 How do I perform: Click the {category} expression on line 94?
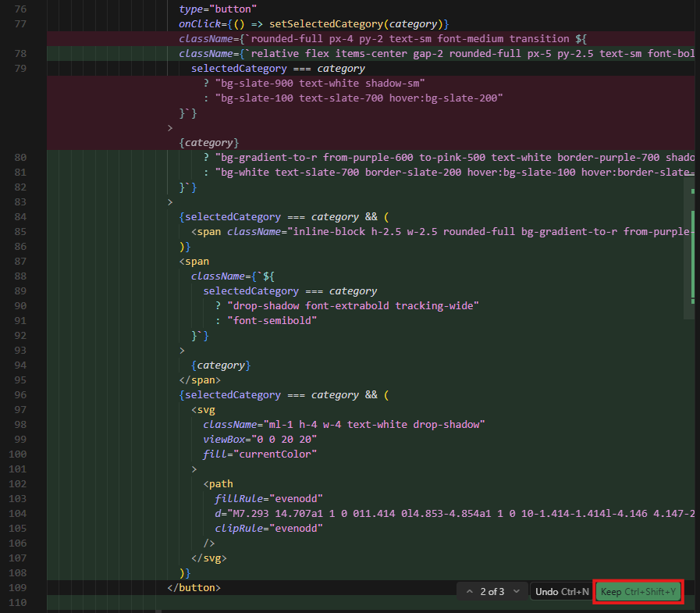coord(221,365)
